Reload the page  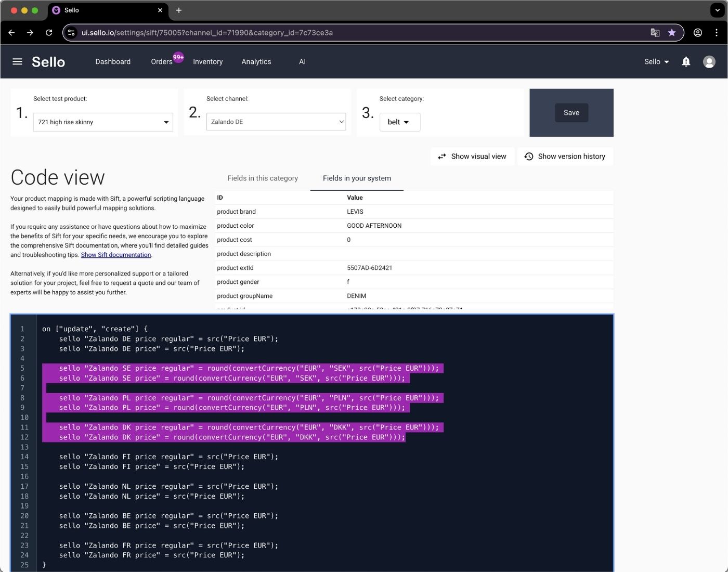(x=49, y=32)
